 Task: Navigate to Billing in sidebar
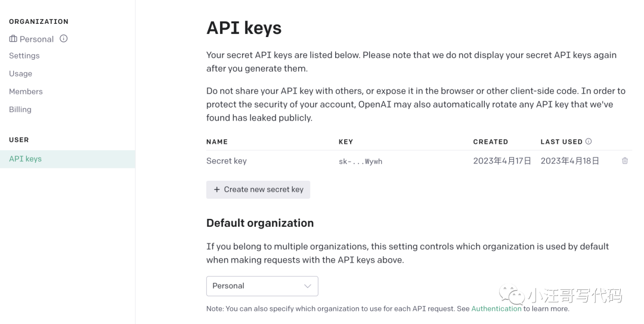[20, 109]
